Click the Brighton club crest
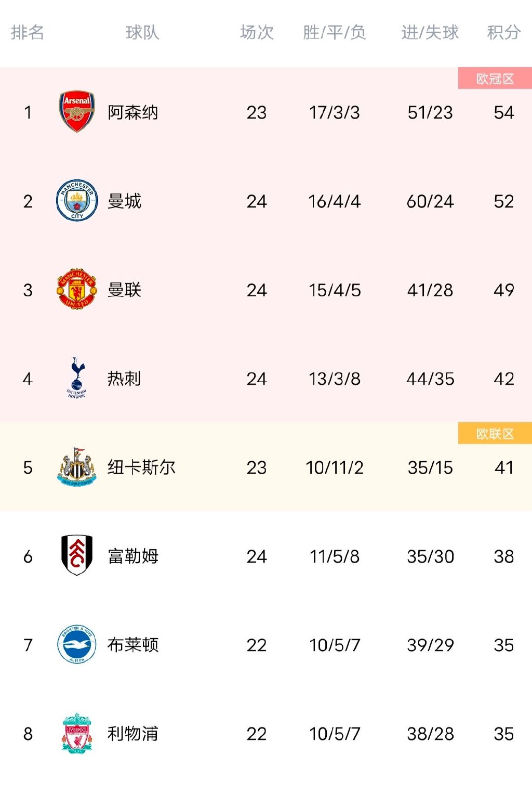The image size is (532, 793). coord(77,645)
